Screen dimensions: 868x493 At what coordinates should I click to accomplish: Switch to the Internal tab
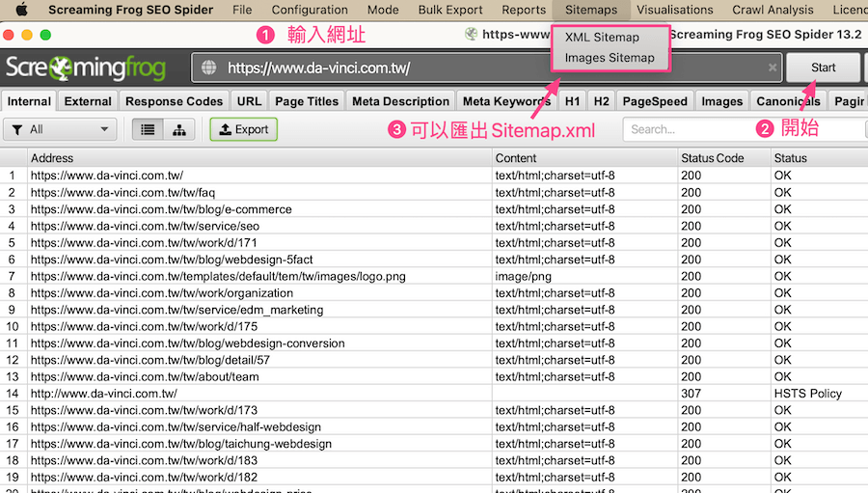click(29, 101)
